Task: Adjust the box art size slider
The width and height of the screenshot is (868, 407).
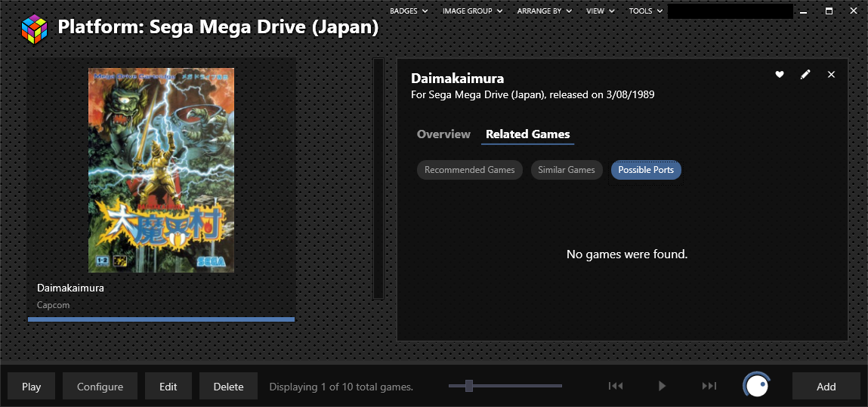Action: [x=469, y=385]
